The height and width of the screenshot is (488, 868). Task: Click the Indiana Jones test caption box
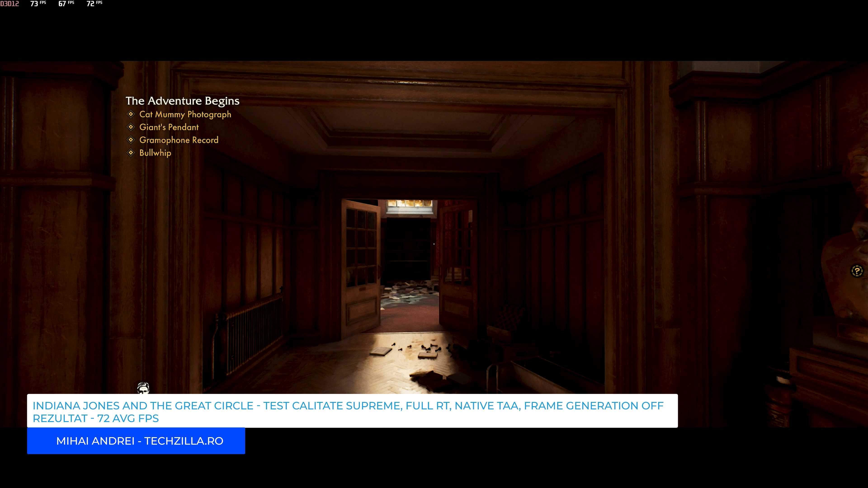(x=352, y=411)
